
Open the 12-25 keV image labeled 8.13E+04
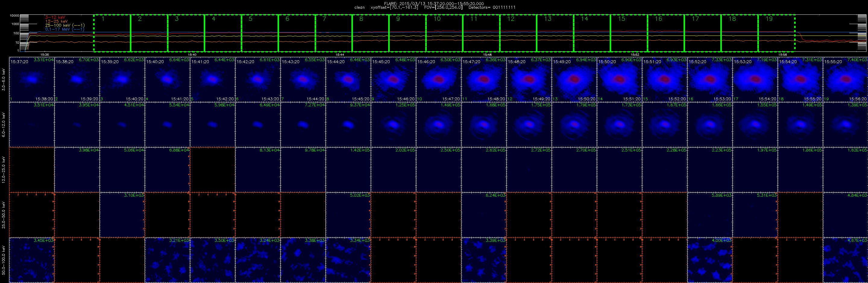pyautogui.click(x=258, y=169)
